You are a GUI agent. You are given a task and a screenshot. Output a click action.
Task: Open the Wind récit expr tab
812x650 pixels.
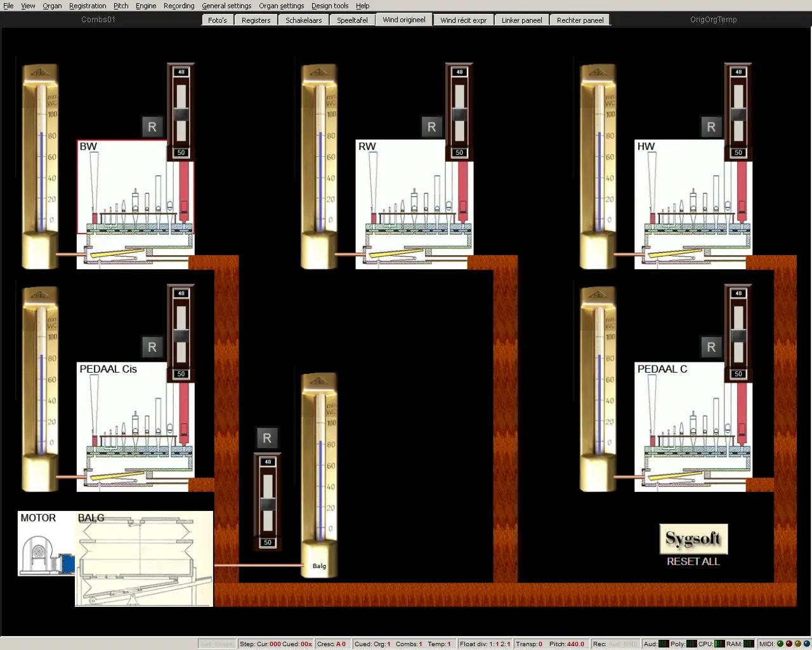[463, 20]
